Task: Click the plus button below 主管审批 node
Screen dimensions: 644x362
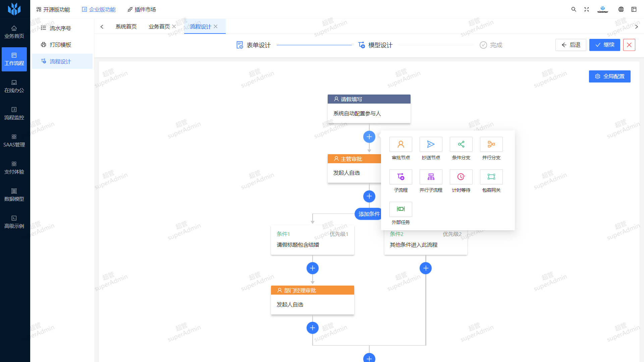Action: pos(369,196)
